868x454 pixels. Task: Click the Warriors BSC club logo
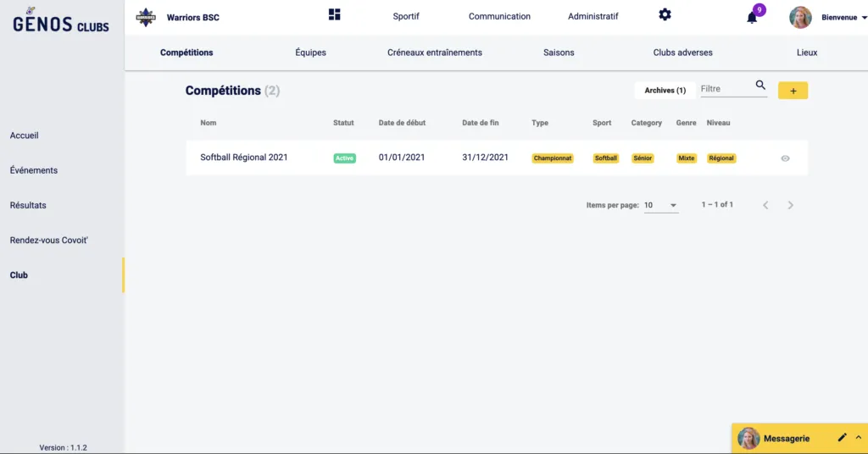coord(147,17)
